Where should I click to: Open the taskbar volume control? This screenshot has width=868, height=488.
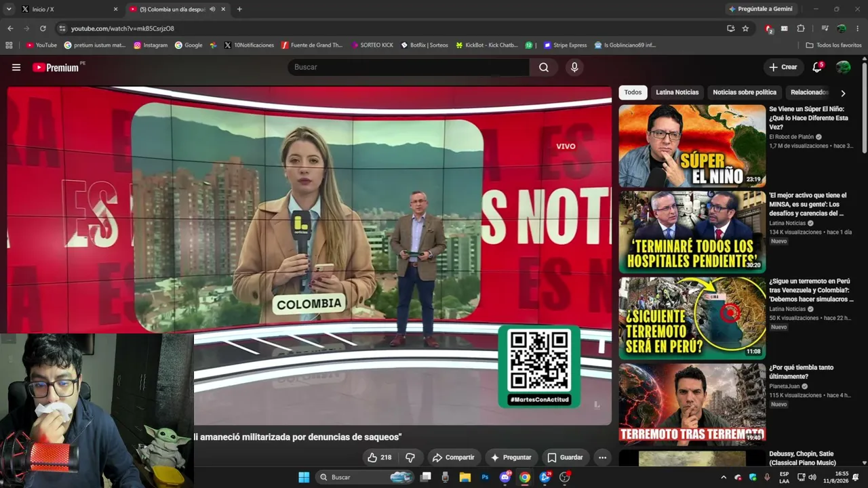(812, 477)
